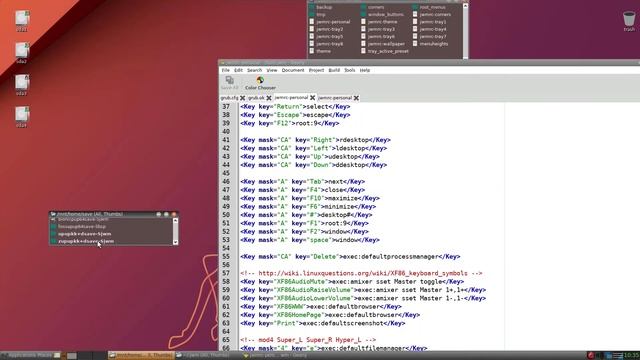The width and height of the screenshot is (640, 360).
Task: Open the View menu
Action: (272, 70)
